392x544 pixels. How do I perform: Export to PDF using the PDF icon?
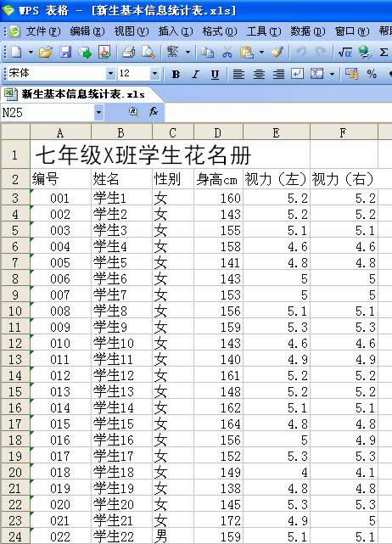[104, 53]
